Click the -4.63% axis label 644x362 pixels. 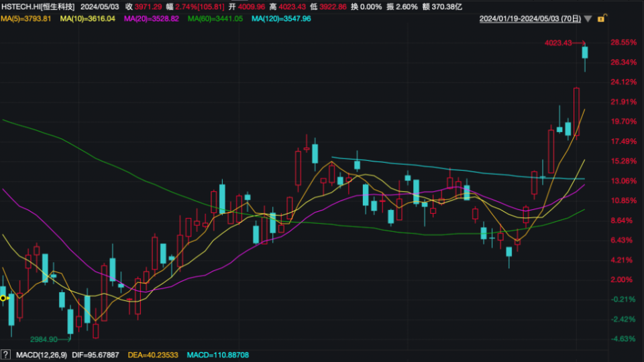pos(623,339)
